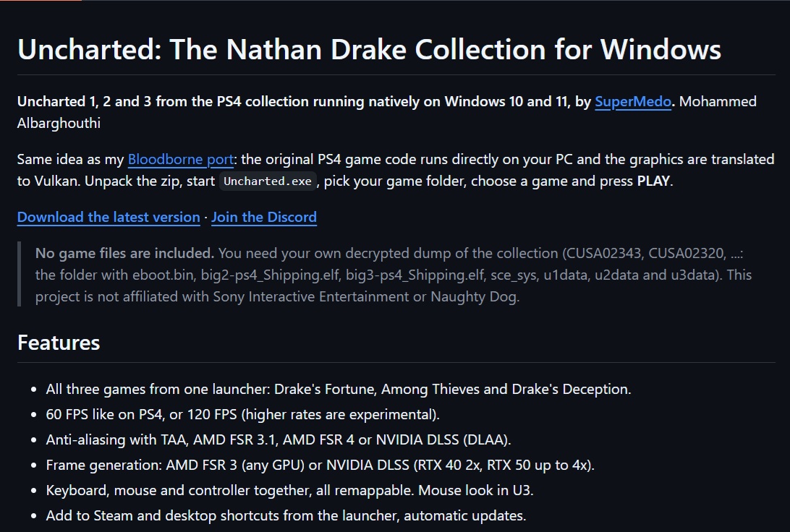Click Download the latest version

point(109,218)
